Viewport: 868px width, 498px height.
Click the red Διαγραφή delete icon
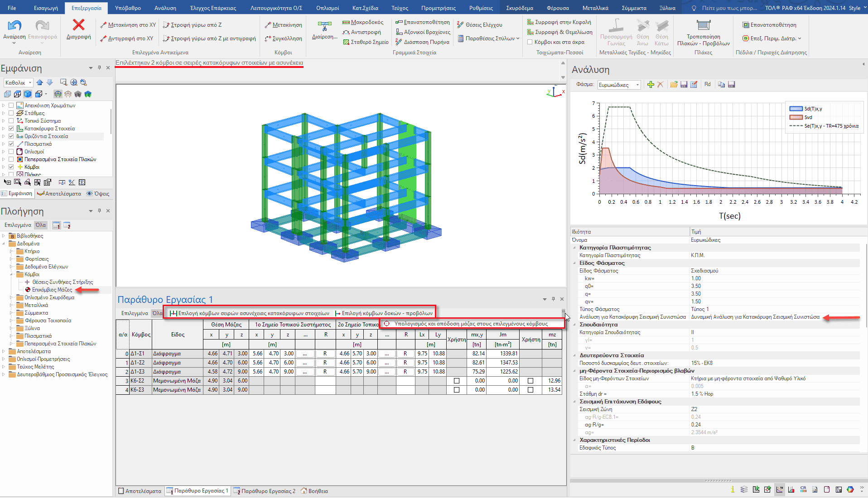[x=78, y=25]
